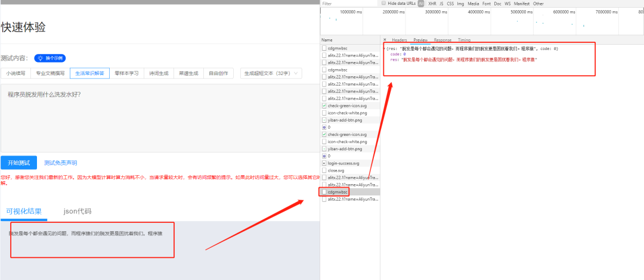The height and width of the screenshot is (280, 644).
Task: Open the Response tab
Action: pyautogui.click(x=442, y=40)
